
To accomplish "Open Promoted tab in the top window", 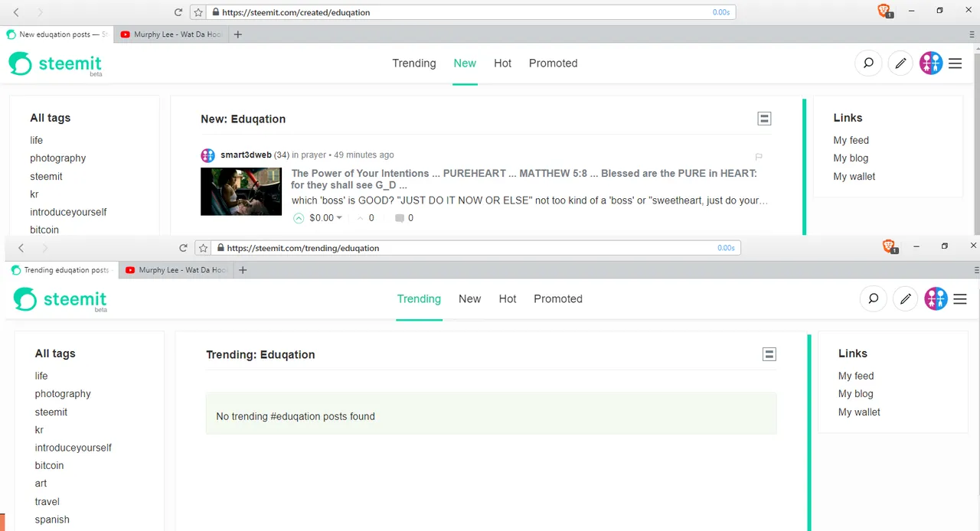I will (553, 64).
